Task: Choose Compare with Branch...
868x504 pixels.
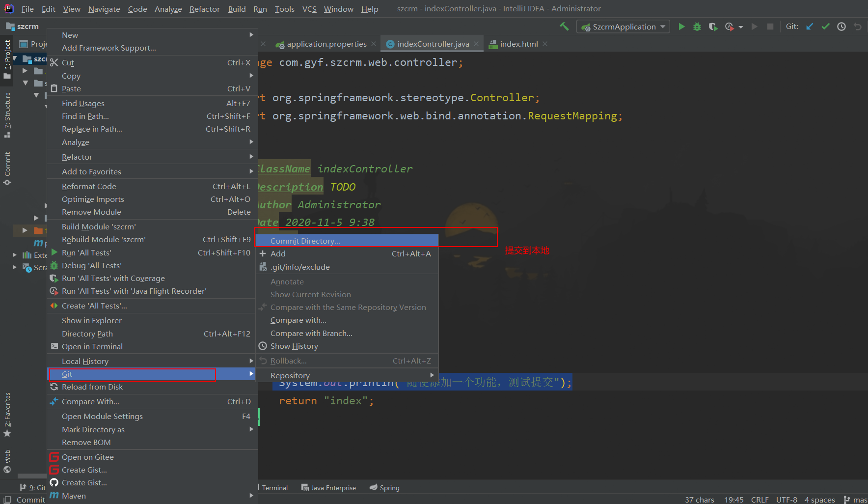Action: pyautogui.click(x=347, y=333)
